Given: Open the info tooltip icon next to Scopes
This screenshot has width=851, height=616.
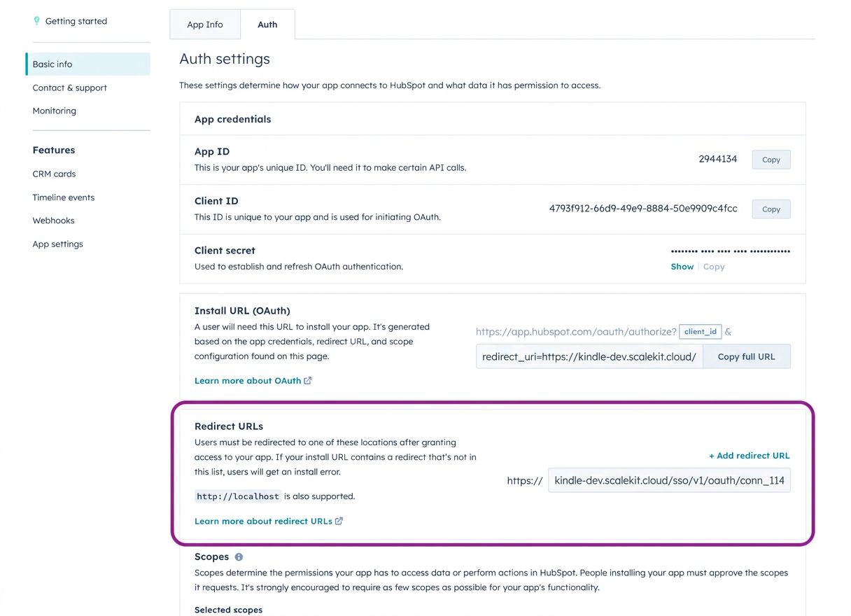Looking at the screenshot, I should pyautogui.click(x=238, y=556).
